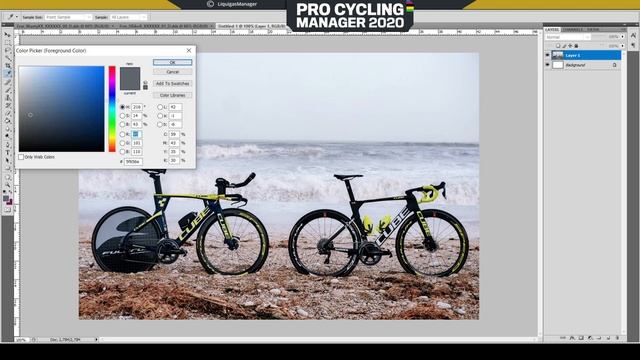Open the Sample All Layers dropdown
The width and height of the screenshot is (640, 360).
point(128,17)
